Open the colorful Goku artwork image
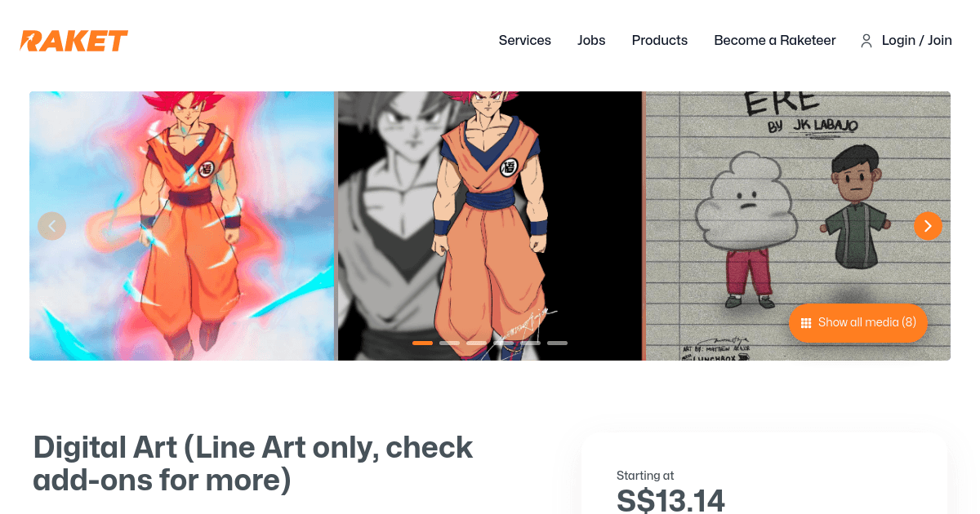This screenshot has width=980, height=514. click(x=181, y=226)
